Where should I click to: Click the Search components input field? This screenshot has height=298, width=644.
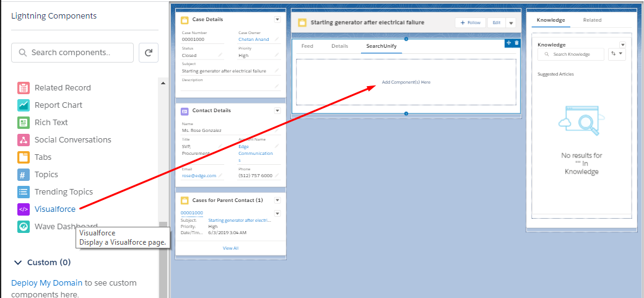[x=72, y=53]
